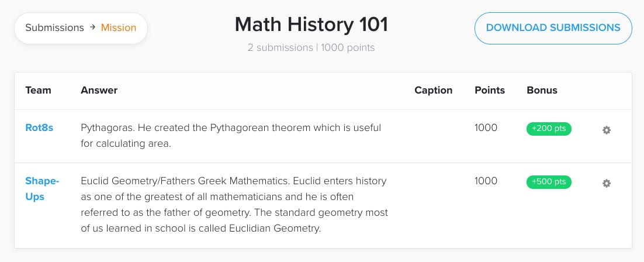
Task: Sort by the Team column header
Action: click(x=38, y=91)
